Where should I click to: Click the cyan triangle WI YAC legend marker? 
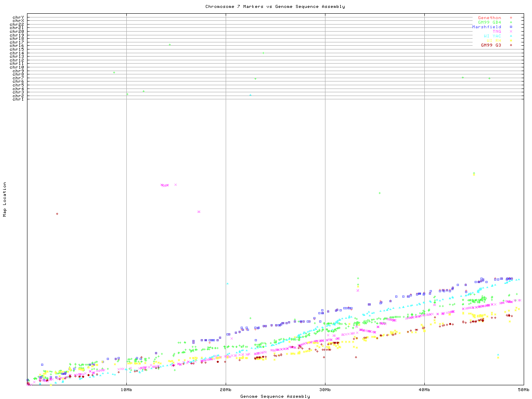pos(511,36)
